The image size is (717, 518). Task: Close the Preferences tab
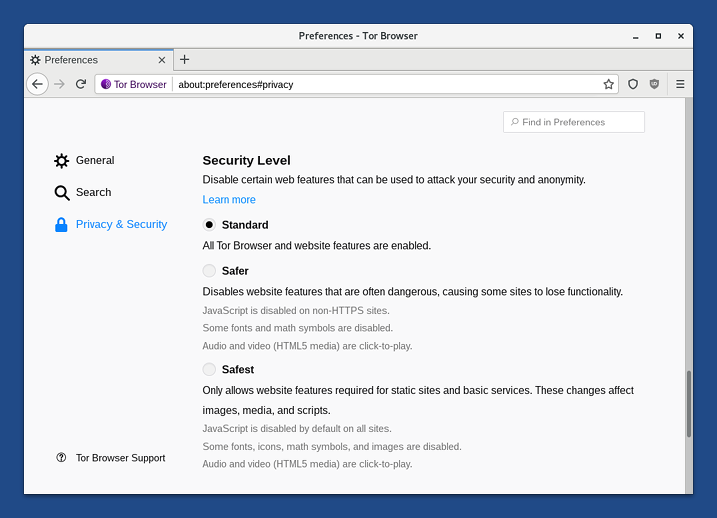(x=161, y=60)
